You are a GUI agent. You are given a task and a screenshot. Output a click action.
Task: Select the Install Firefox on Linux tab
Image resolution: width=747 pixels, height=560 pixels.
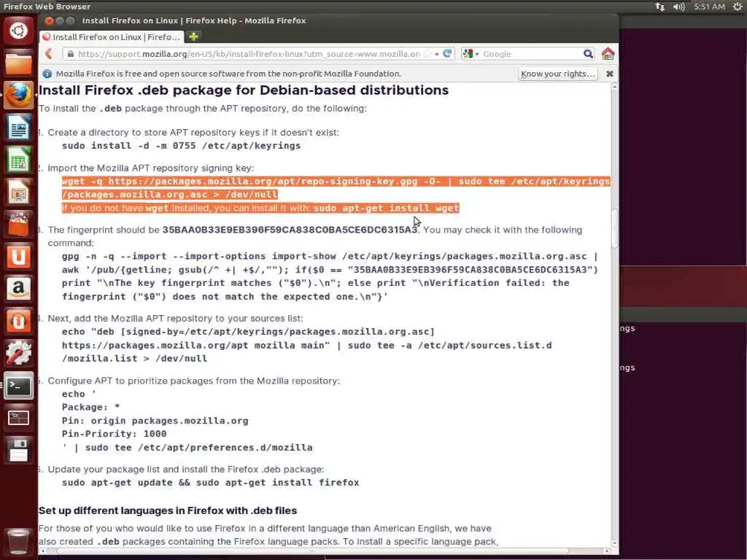[112, 36]
